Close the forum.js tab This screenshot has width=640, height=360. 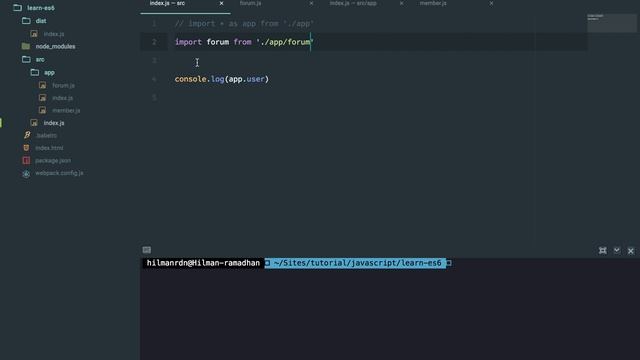pos(311,3)
